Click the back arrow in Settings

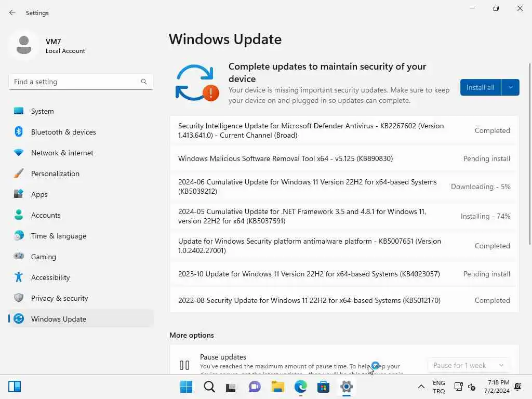(x=12, y=12)
